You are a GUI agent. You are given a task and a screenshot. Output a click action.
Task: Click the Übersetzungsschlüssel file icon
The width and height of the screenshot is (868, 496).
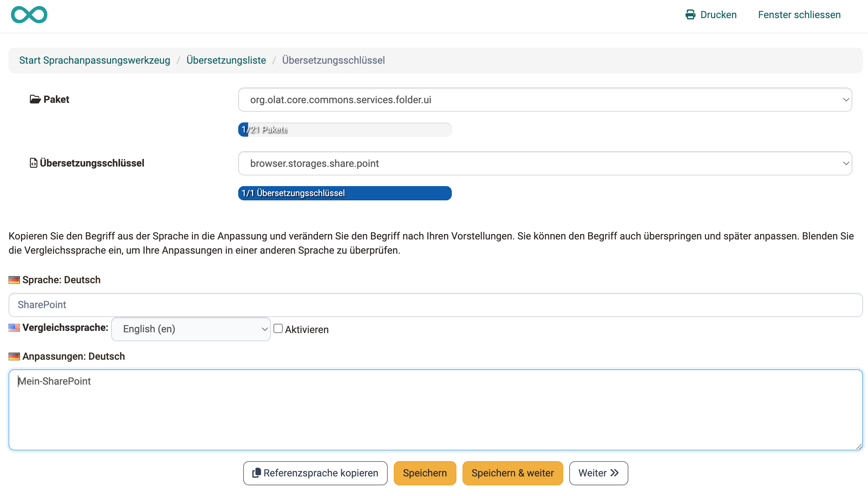pos(33,163)
